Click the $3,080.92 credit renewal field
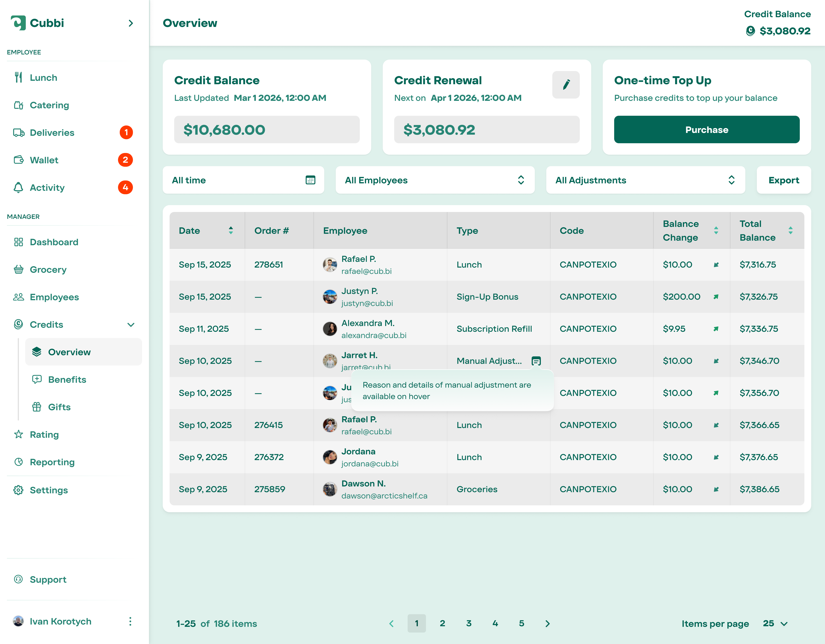This screenshot has width=825, height=644. tap(487, 129)
